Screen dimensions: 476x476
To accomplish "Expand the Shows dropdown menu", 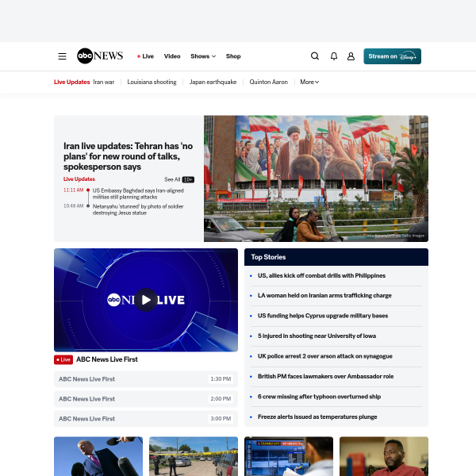I will (203, 56).
